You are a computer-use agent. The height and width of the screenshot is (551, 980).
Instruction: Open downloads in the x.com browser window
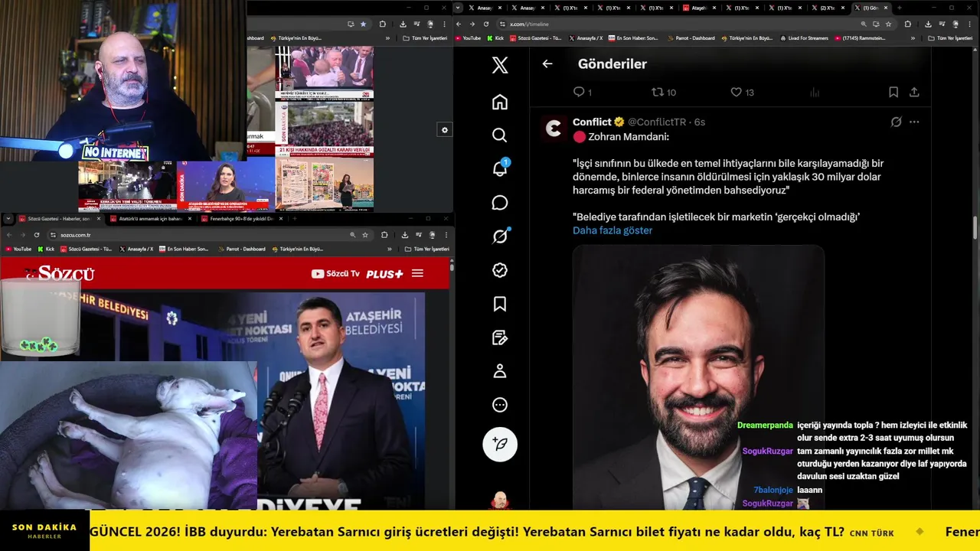click(x=928, y=24)
